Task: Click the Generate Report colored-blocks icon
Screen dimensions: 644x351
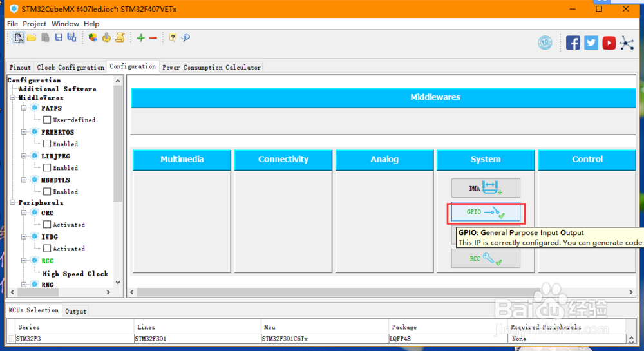Action: pos(93,38)
